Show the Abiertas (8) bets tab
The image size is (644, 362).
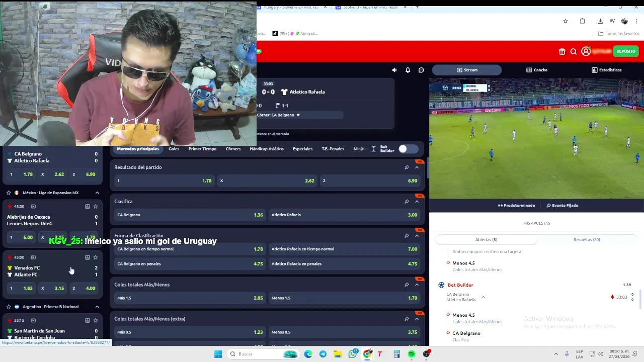coord(486,239)
